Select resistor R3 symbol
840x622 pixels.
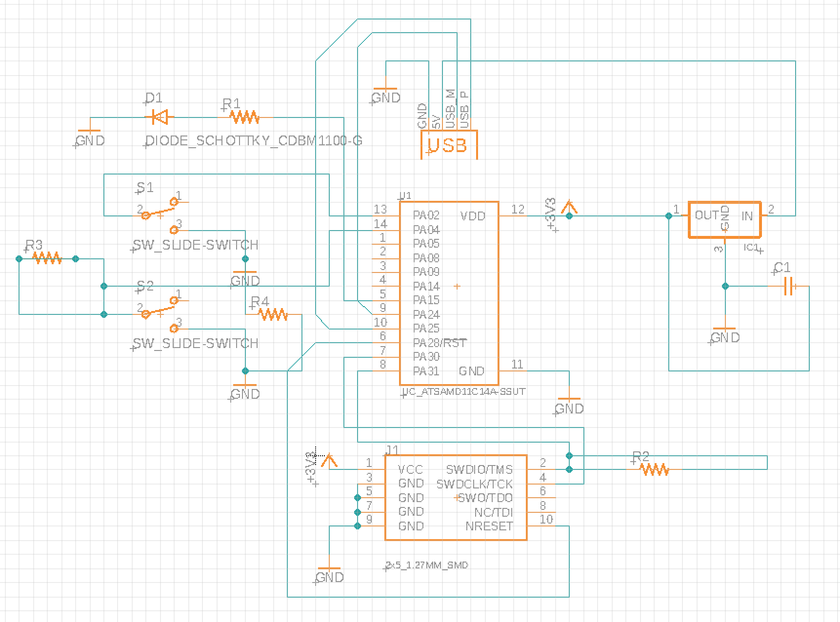click(x=47, y=258)
